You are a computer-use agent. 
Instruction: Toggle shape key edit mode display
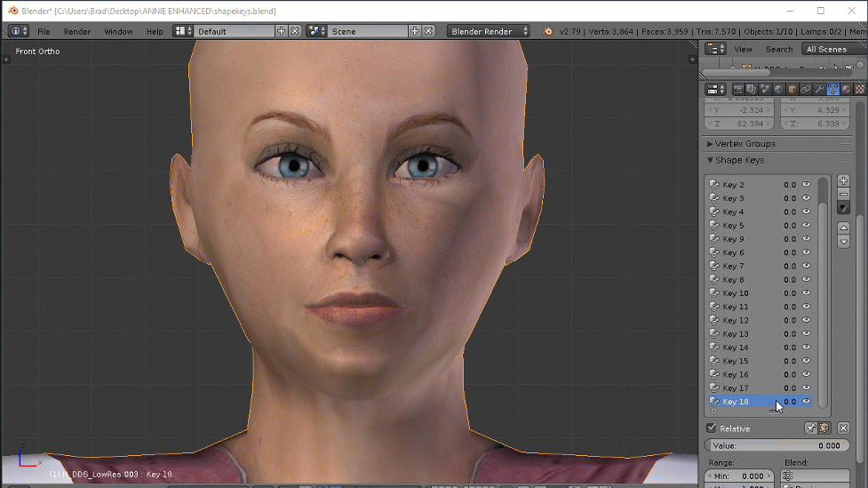[x=824, y=428]
